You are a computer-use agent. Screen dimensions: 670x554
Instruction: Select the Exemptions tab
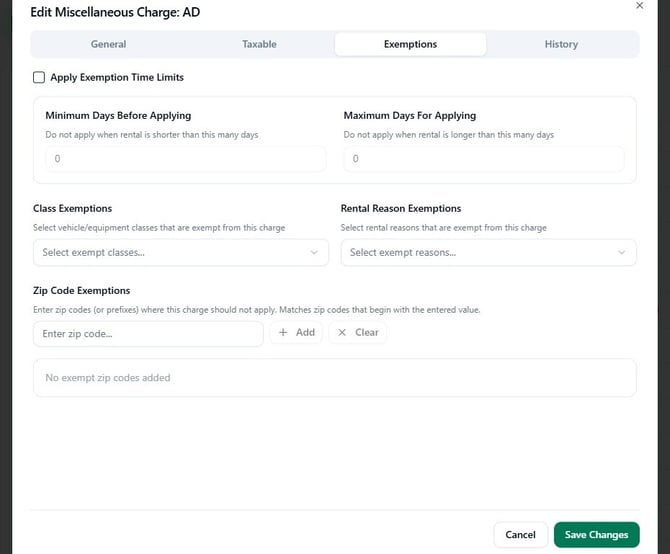[410, 44]
